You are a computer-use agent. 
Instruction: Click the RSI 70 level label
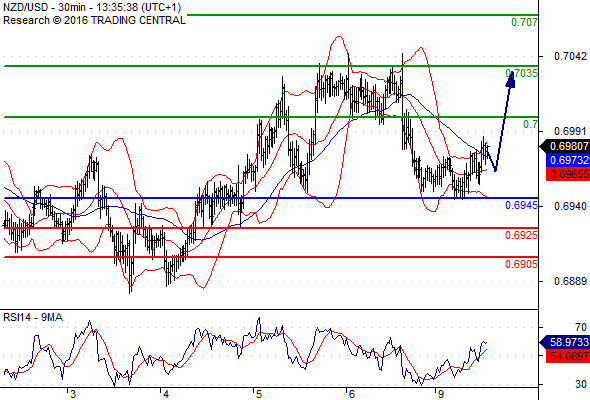point(581,327)
